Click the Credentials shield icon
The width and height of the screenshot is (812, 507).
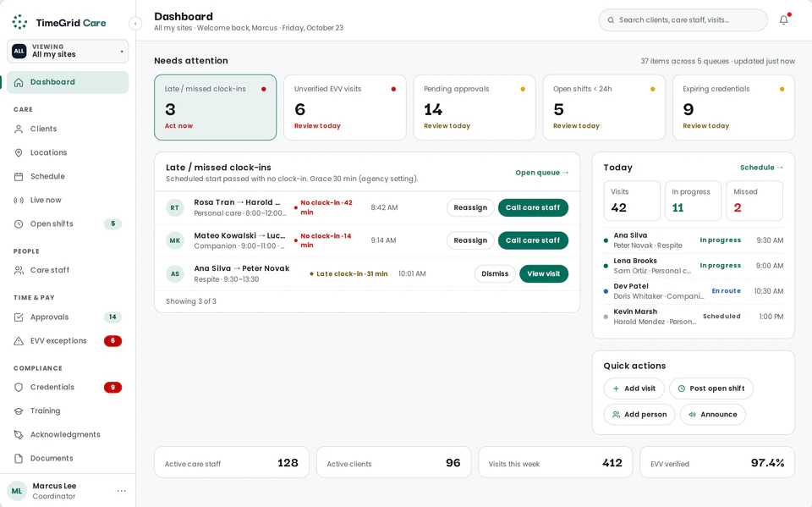pyautogui.click(x=19, y=388)
